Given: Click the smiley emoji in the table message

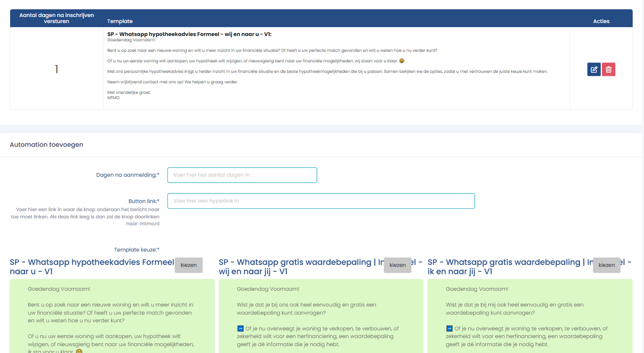Looking at the screenshot, I should tap(402, 61).
